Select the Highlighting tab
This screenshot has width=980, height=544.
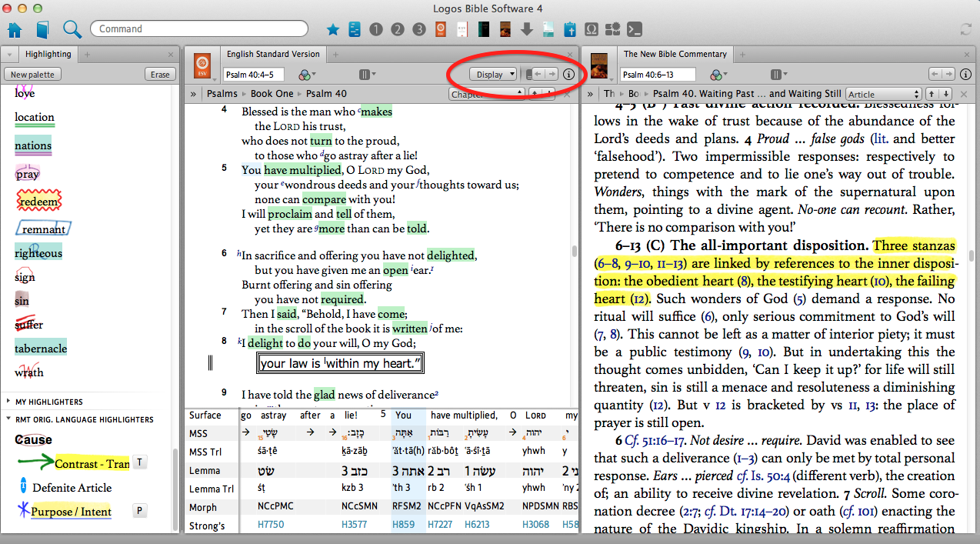[48, 54]
